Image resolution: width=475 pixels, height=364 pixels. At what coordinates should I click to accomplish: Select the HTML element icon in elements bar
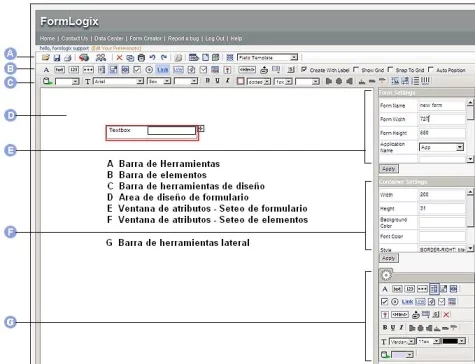click(247, 70)
